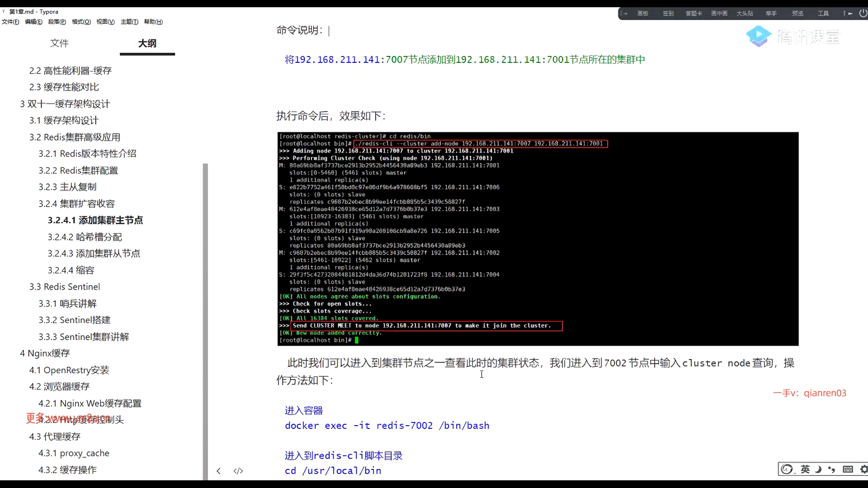The height and width of the screenshot is (488, 868).
Task: Toggle source code mode icon
Action: [x=238, y=471]
